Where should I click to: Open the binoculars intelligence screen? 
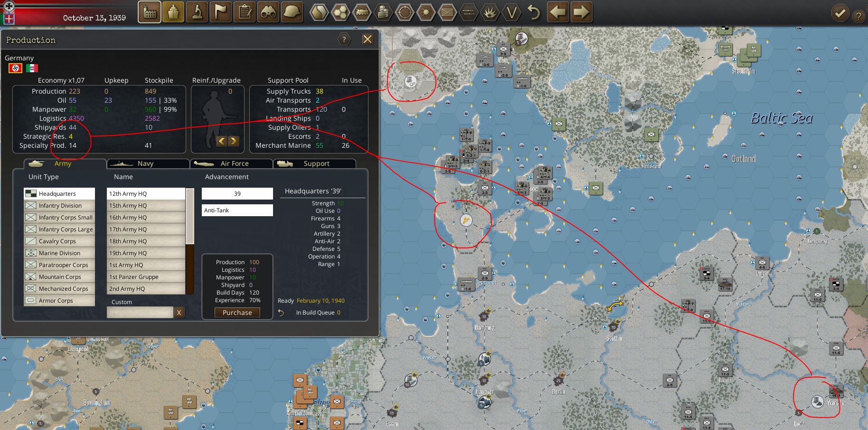click(268, 12)
